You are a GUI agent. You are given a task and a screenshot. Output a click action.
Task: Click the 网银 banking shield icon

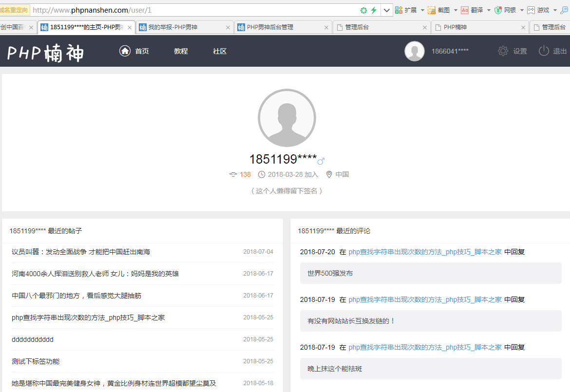coord(498,10)
